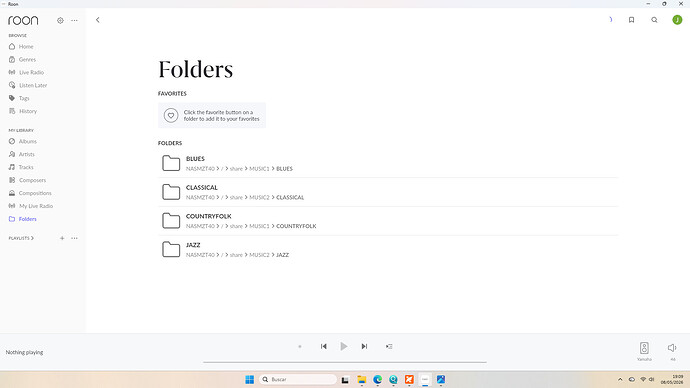
Task: Click NASMZT40 in the COUNTRYFOLK path
Action: click(x=200, y=226)
